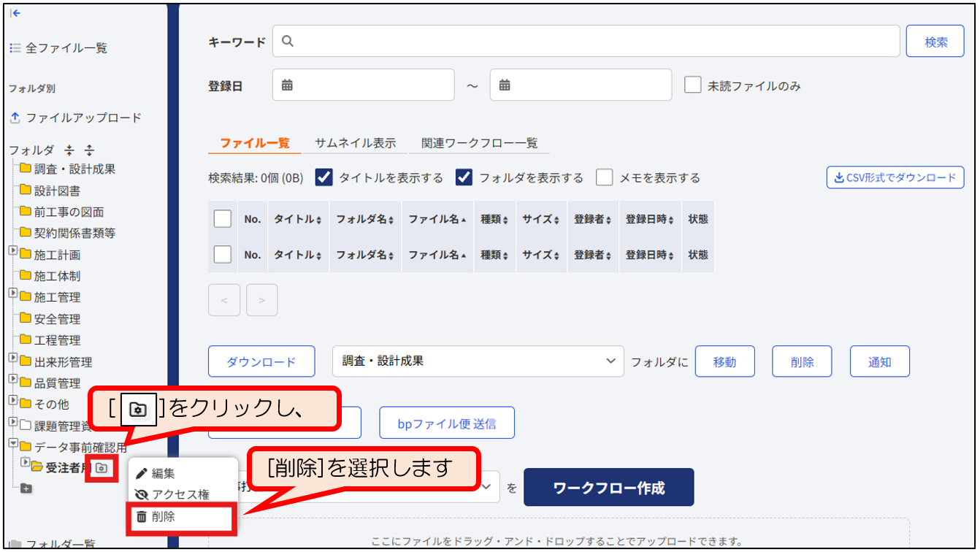The image size is (980, 552).
Task: Collapse all folders icon beside フォルダ
Action: click(x=69, y=150)
